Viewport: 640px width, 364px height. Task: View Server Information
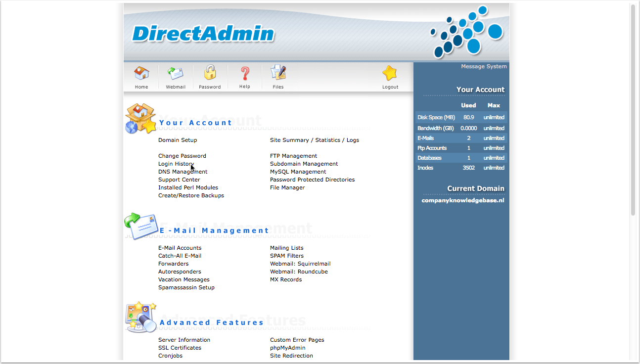point(184,340)
